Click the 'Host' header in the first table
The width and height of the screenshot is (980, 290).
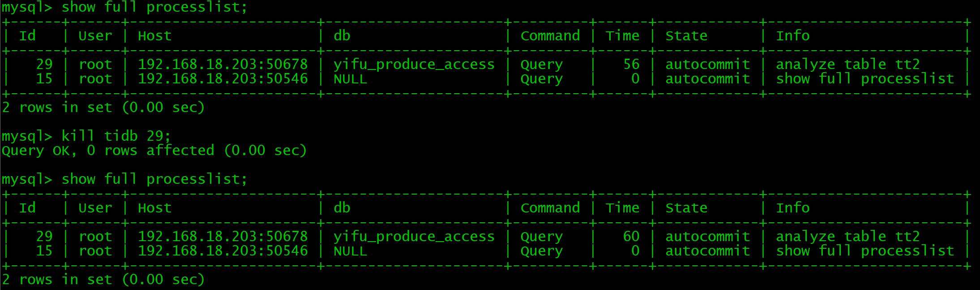(154, 36)
